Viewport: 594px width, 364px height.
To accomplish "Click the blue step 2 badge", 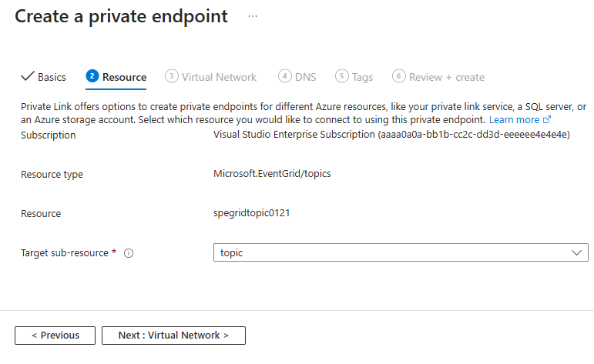I will pyautogui.click(x=92, y=76).
